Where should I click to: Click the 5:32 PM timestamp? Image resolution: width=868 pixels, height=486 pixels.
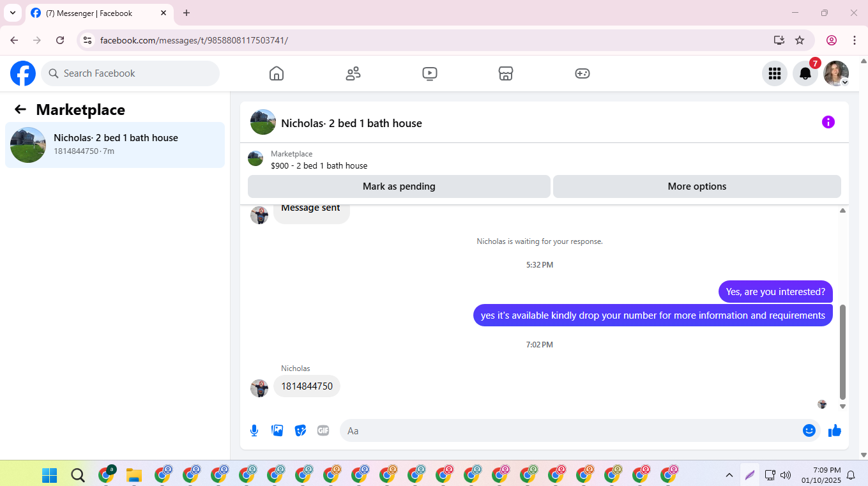point(540,264)
